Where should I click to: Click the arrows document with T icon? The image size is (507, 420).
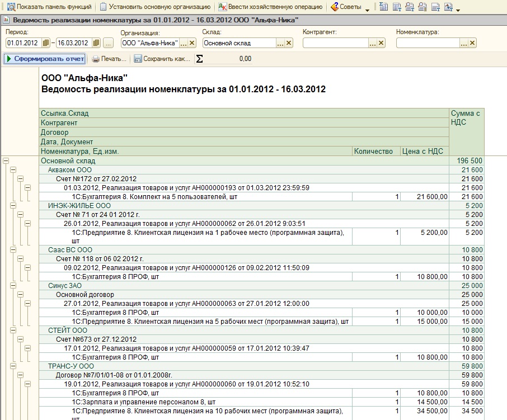[448, 7]
